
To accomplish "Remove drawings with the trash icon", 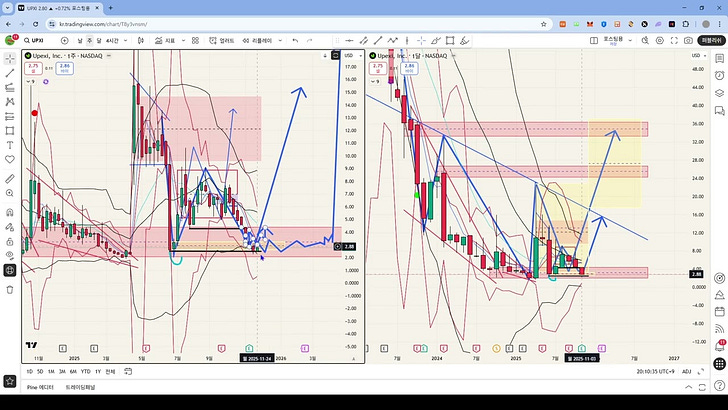I will pyautogui.click(x=10, y=290).
